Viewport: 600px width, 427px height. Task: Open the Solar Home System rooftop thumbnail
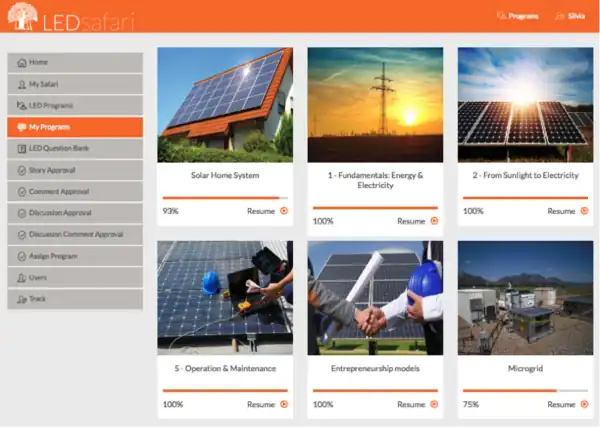(x=225, y=105)
